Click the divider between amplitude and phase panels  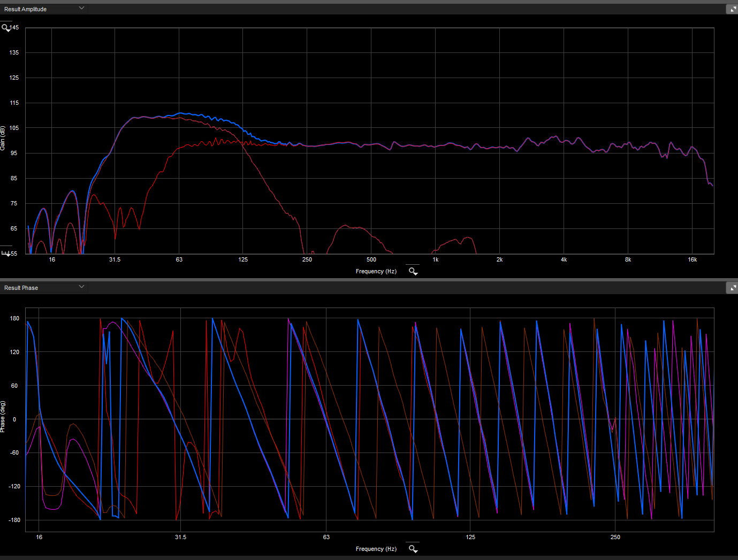point(369,279)
